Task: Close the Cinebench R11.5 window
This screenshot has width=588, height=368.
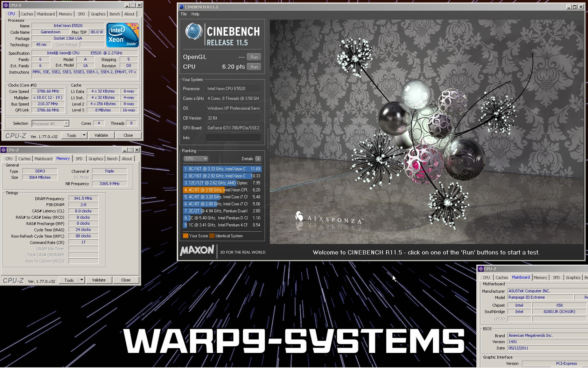Action: pyautogui.click(x=581, y=7)
